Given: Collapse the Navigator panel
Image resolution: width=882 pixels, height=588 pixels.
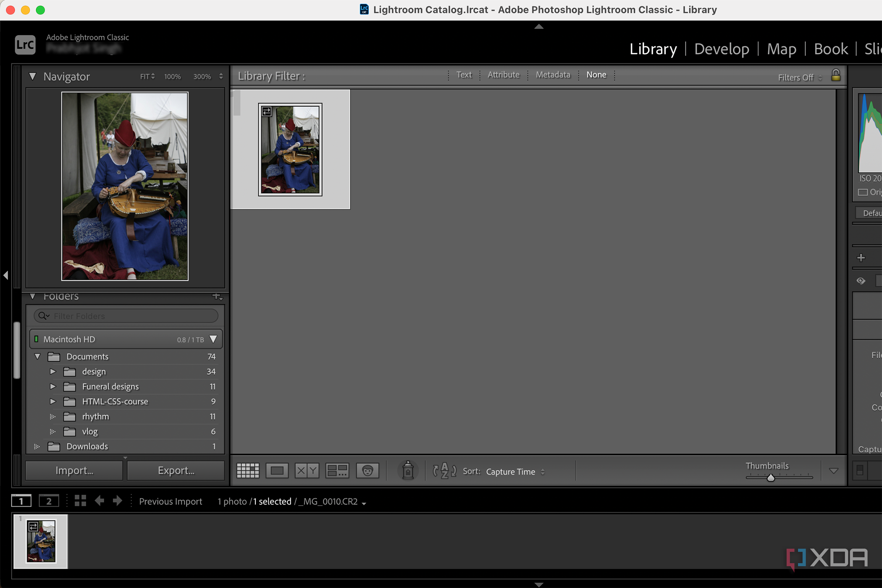Looking at the screenshot, I should point(33,76).
